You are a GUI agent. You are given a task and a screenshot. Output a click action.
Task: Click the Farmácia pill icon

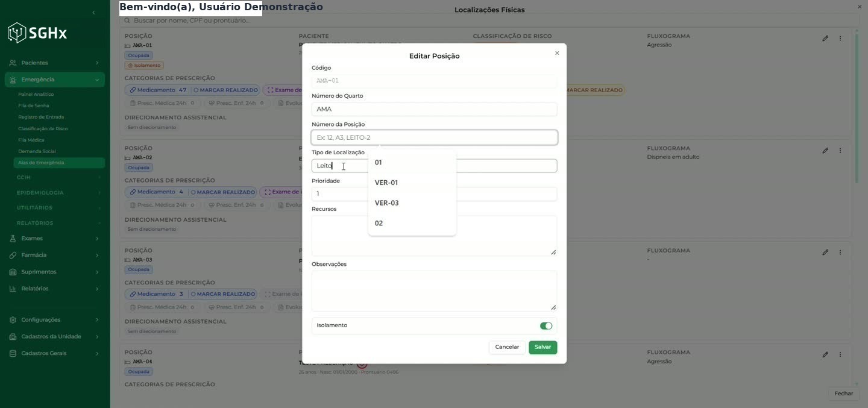(x=13, y=255)
